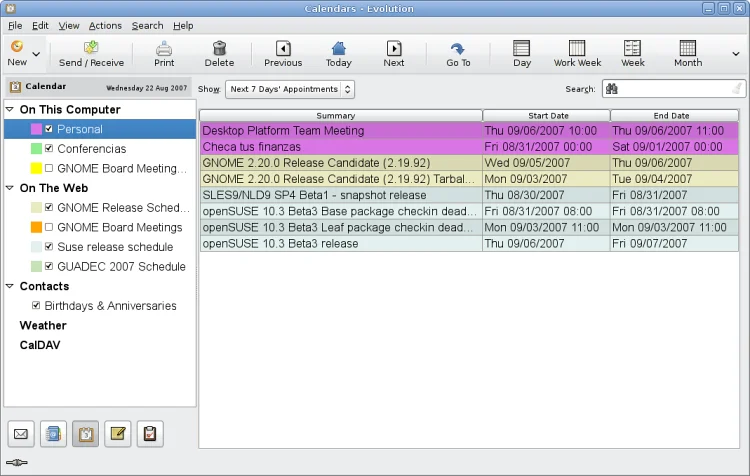Collapse the On This Computer group
The width and height of the screenshot is (750, 476).
click(x=10, y=110)
